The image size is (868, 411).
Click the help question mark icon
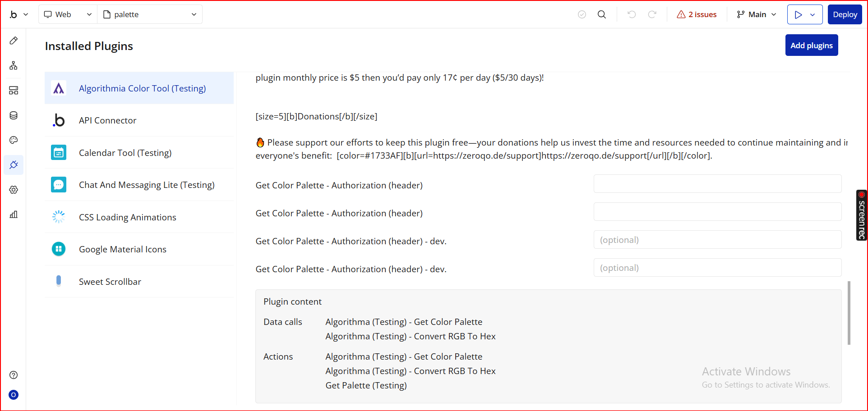pos(14,375)
